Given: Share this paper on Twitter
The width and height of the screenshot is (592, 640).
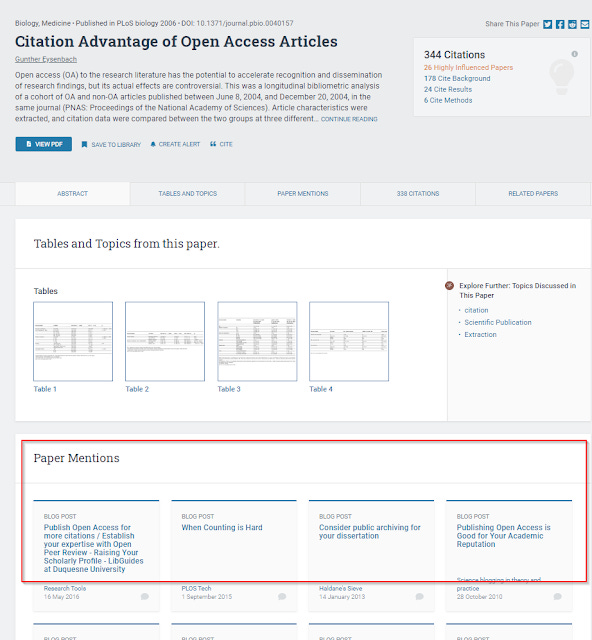Looking at the screenshot, I should pos(547,24).
